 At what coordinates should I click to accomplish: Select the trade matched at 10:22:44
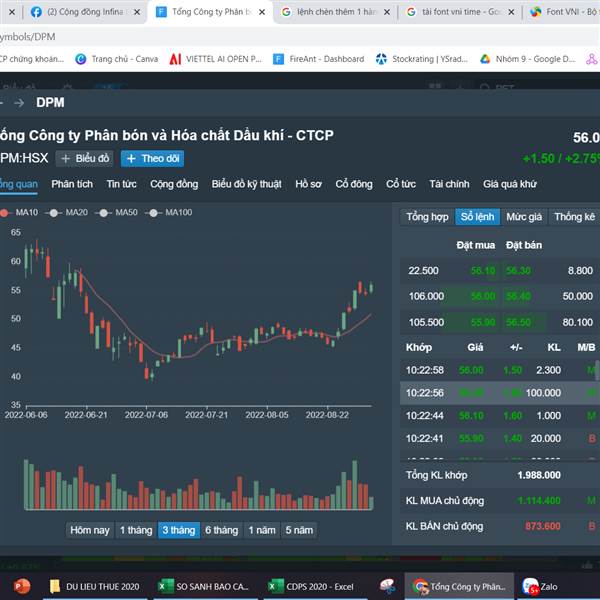point(500,416)
